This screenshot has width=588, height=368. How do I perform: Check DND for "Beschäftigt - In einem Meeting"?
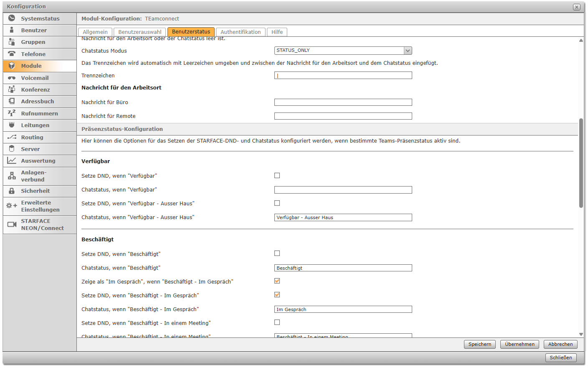[x=277, y=322]
